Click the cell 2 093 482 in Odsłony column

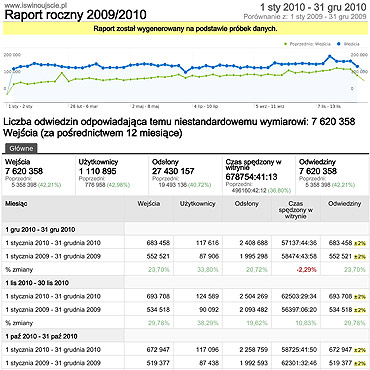point(253,310)
